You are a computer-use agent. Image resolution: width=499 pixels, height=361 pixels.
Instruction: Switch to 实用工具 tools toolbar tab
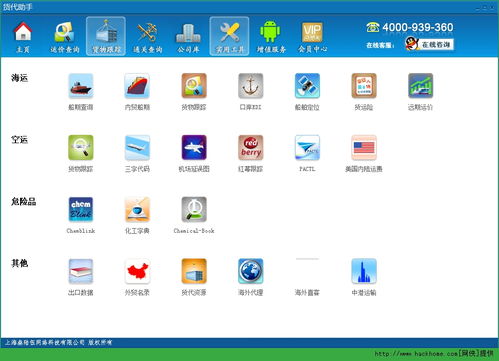point(229,36)
